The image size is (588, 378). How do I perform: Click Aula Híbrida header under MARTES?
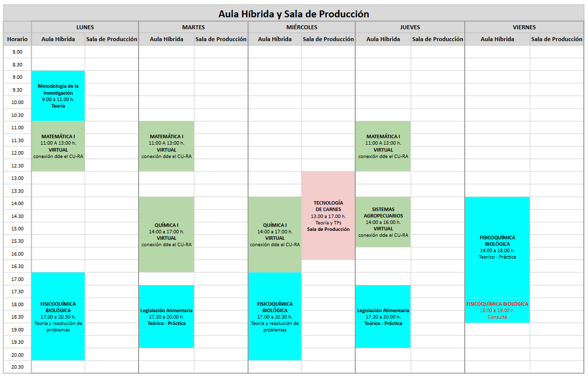(166, 39)
